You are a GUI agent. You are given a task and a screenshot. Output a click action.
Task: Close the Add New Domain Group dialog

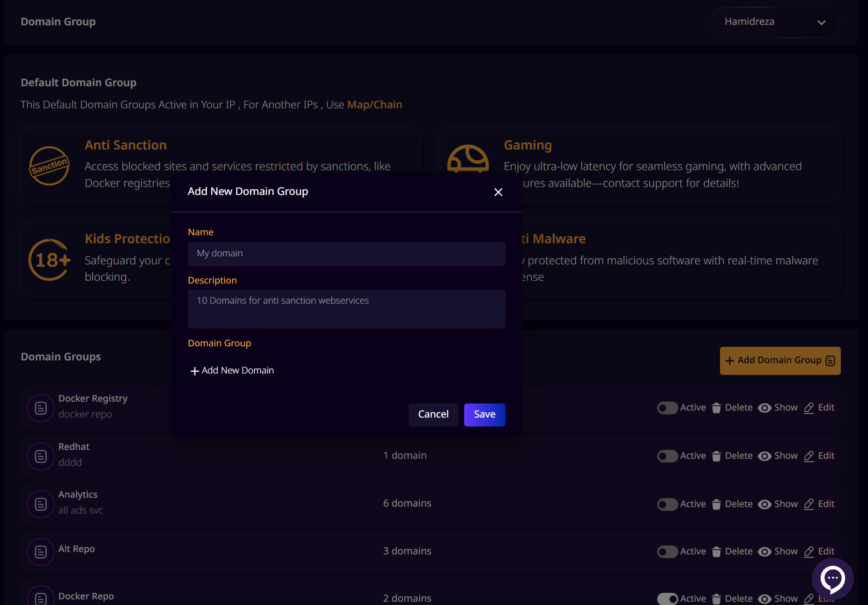[x=498, y=192]
